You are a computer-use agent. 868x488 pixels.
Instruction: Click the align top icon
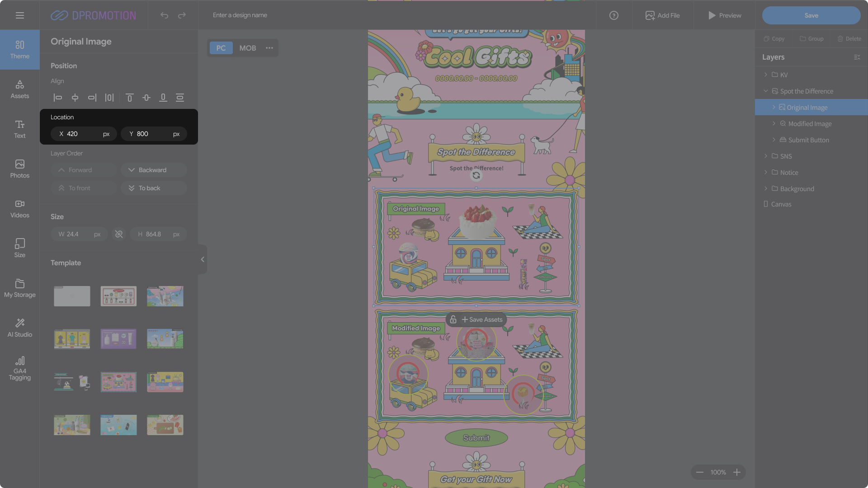coord(129,98)
